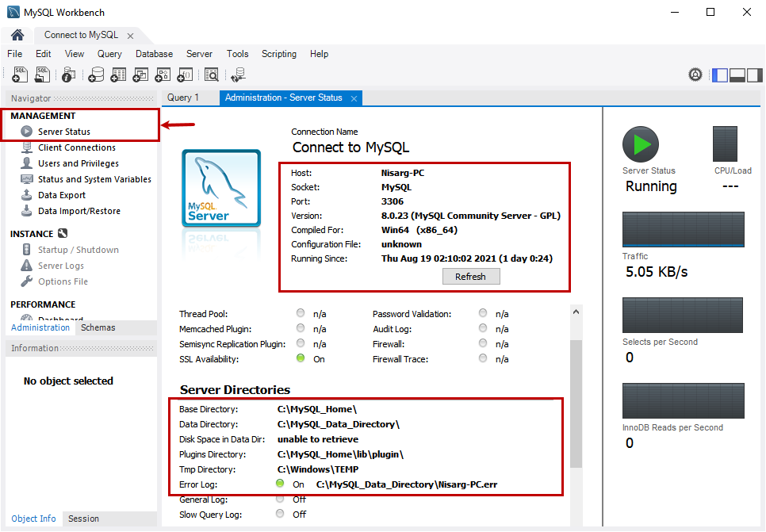This screenshot has height=532, width=766.
Task: Open Workbench preferences gear icon
Action: 695,75
